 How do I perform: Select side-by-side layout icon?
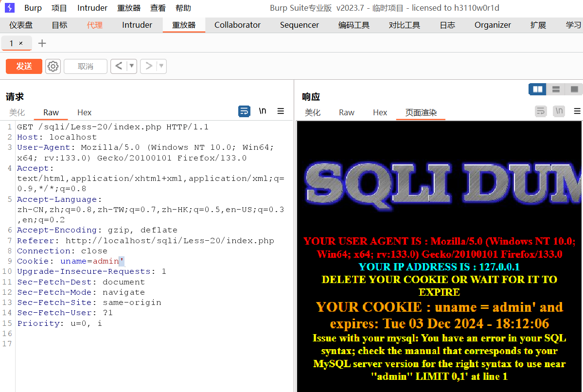(x=538, y=89)
